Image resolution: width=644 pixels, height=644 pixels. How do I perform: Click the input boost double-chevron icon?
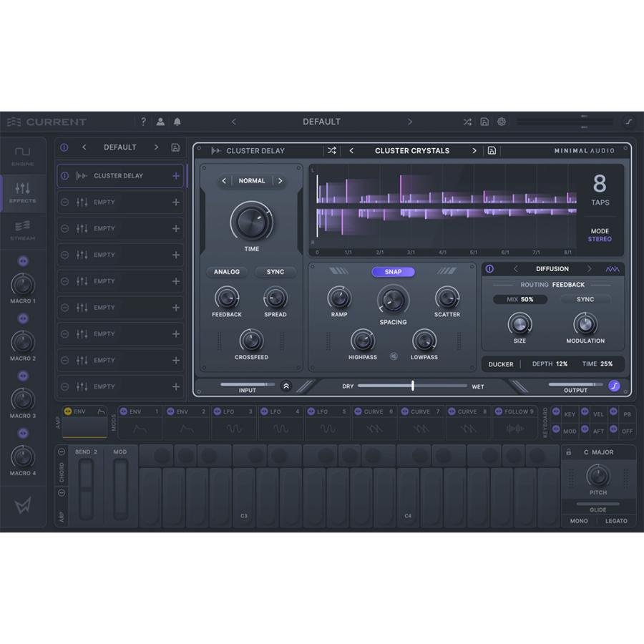coord(286,386)
